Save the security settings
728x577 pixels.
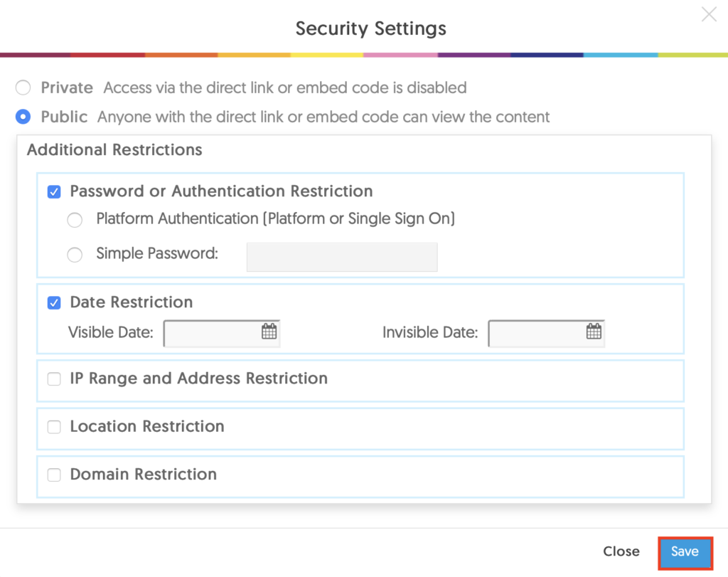click(685, 552)
